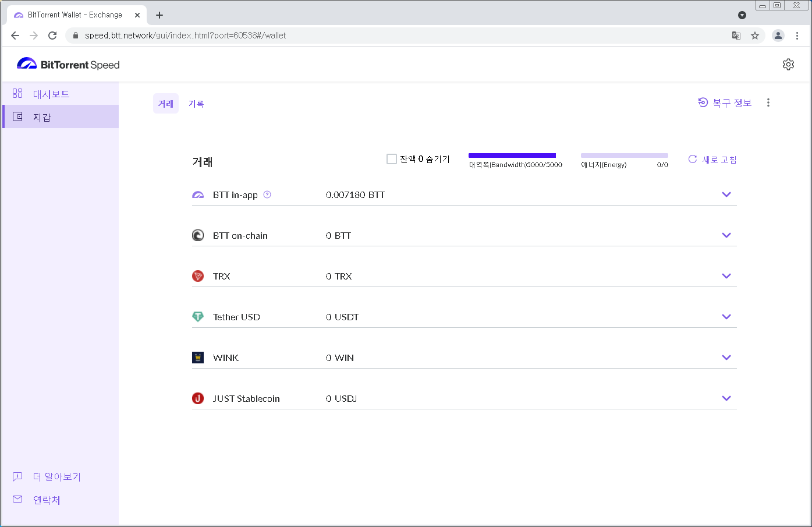This screenshot has height=527, width=812.
Task: Click the 0 TRX balance value
Action: tap(339, 276)
